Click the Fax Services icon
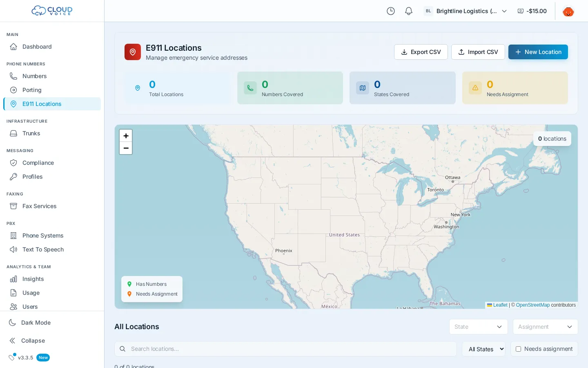This screenshot has width=588, height=368. [x=13, y=206]
